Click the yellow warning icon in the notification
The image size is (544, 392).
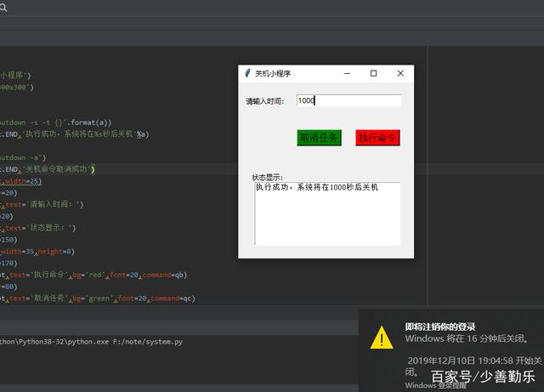click(382, 338)
